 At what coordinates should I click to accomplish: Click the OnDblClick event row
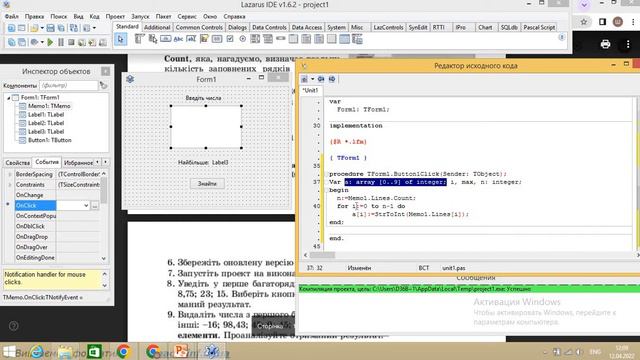click(56, 227)
